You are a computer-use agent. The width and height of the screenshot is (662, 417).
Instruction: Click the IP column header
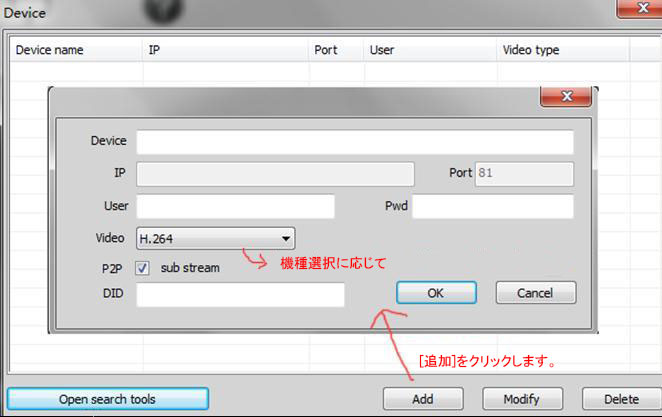click(x=226, y=50)
